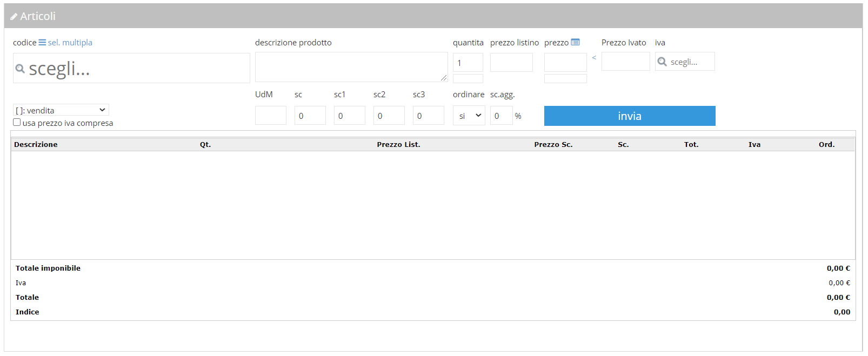Viewport: 868px width, 356px height.
Task: Click the Prezzo List. column header
Action: click(x=398, y=144)
